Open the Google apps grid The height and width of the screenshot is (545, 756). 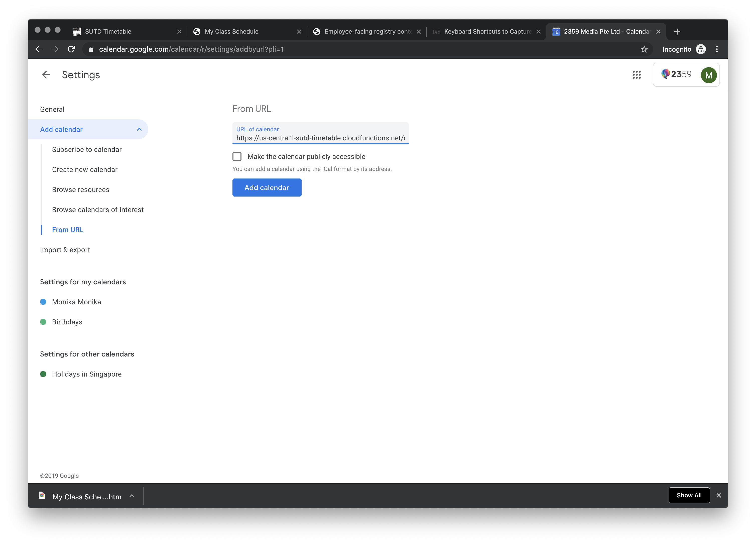pyautogui.click(x=637, y=75)
